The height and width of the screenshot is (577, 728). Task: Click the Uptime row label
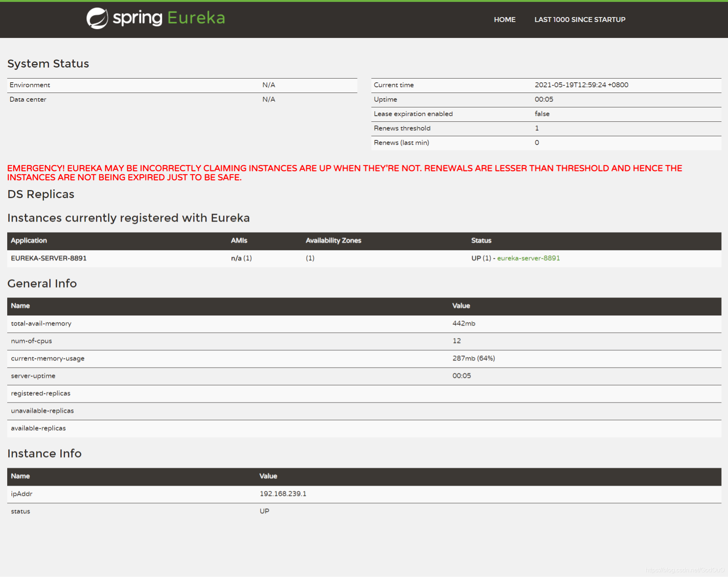click(x=385, y=99)
